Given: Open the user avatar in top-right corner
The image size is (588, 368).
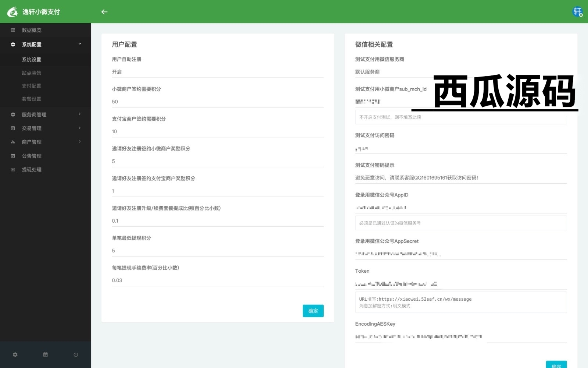Looking at the screenshot, I should (578, 12).
